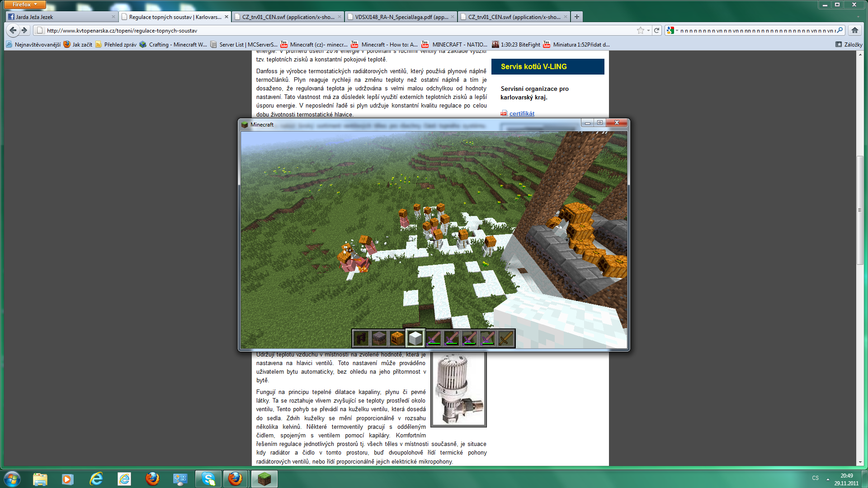Select the white snow block hotbar slot
The image size is (868, 488).
415,338
